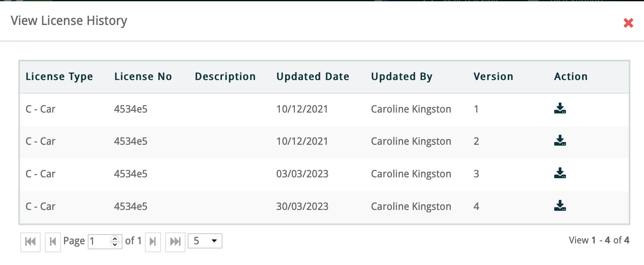Screen dimensions: 644x265
Task: Sort by License No column header
Action: 143,77
